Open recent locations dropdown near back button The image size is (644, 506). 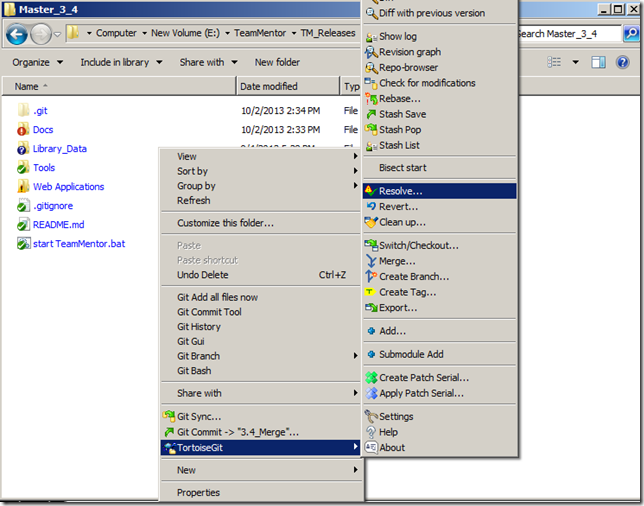[x=58, y=34]
